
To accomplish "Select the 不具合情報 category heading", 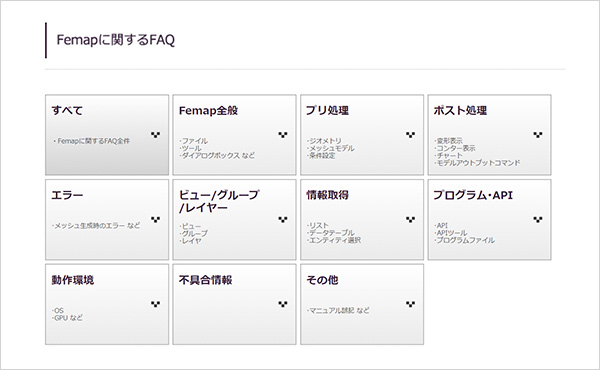I will [205, 280].
